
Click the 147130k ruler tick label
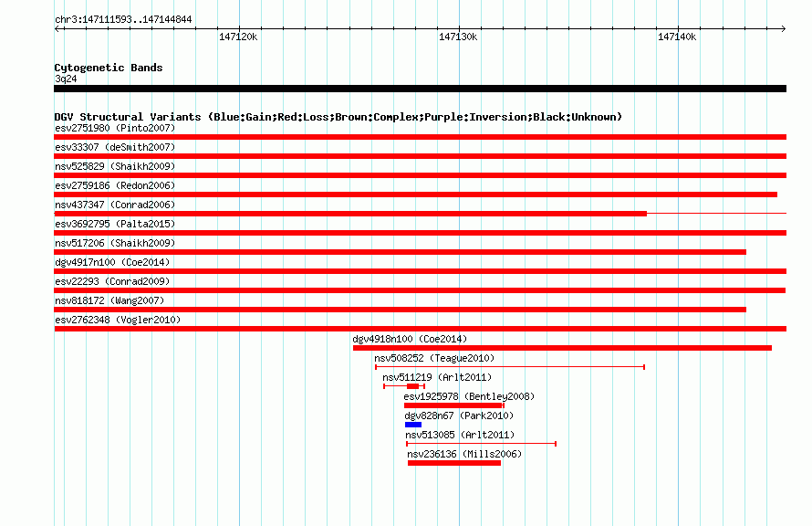(x=458, y=37)
